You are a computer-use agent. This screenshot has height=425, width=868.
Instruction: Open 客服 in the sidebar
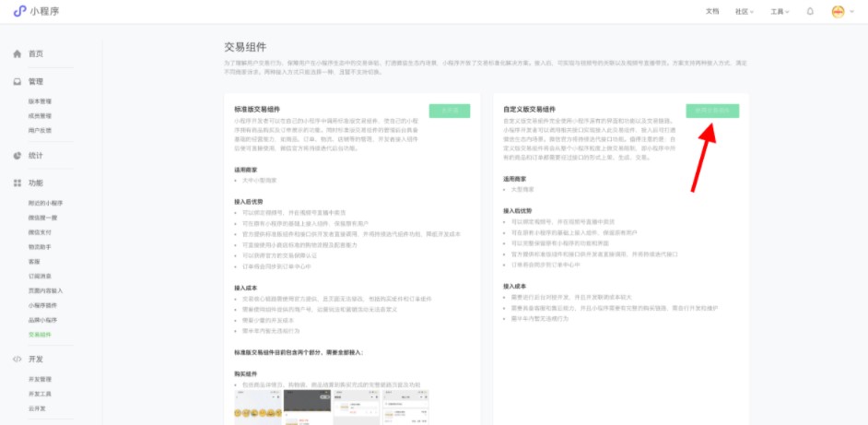coord(34,262)
